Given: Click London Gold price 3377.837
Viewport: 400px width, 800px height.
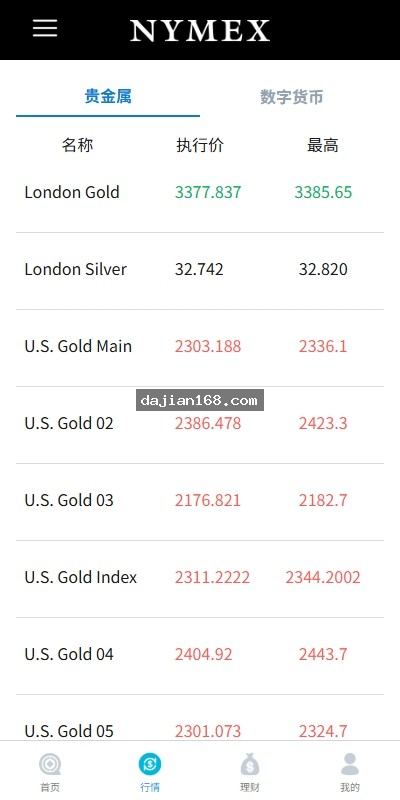Looking at the screenshot, I should [x=208, y=192].
